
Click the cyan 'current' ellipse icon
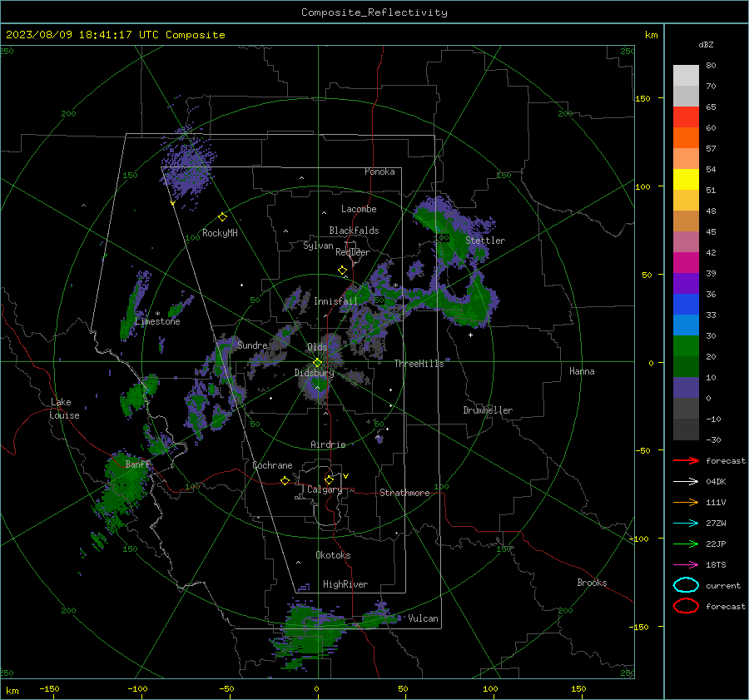pos(686,585)
